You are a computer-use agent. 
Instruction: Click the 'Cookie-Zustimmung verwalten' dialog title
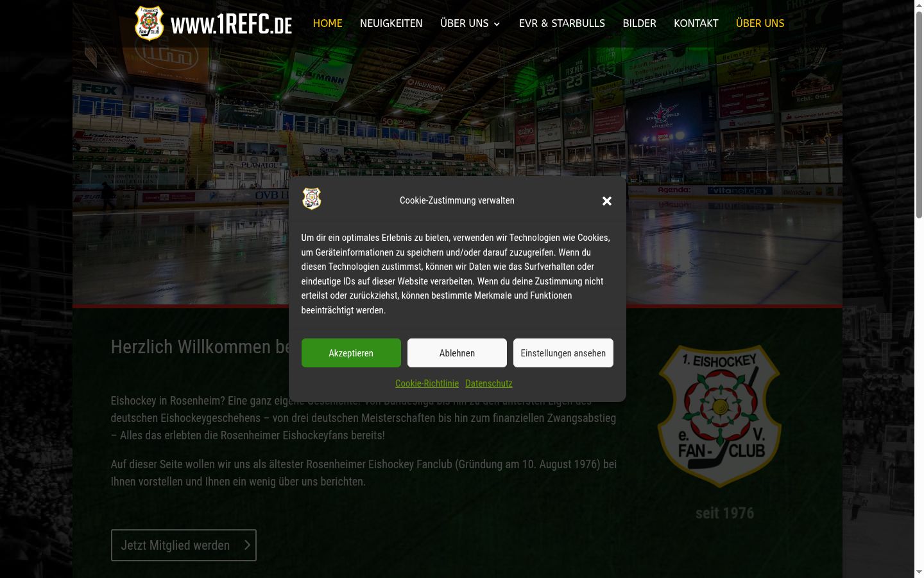point(457,200)
